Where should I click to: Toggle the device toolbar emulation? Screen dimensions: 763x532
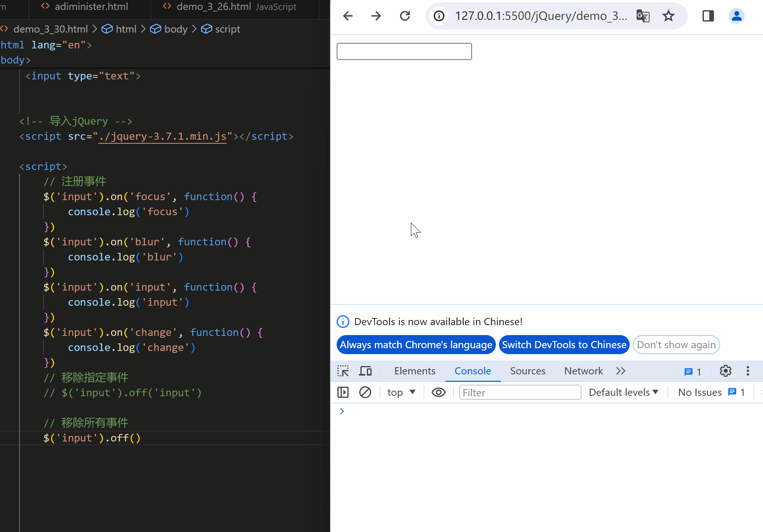pyautogui.click(x=365, y=371)
